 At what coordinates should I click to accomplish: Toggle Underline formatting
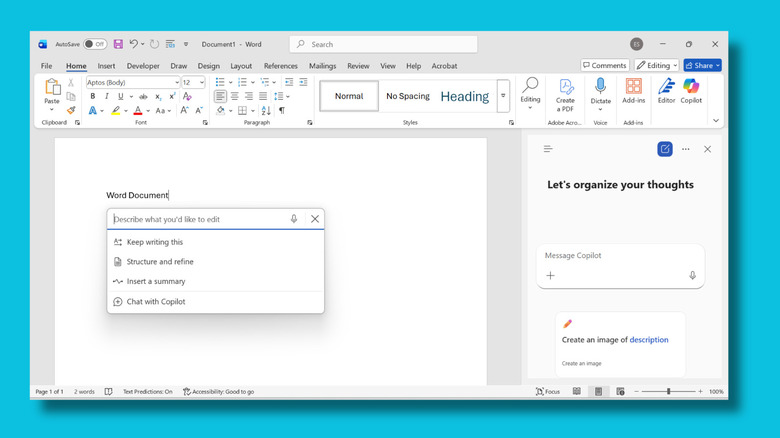click(120, 97)
